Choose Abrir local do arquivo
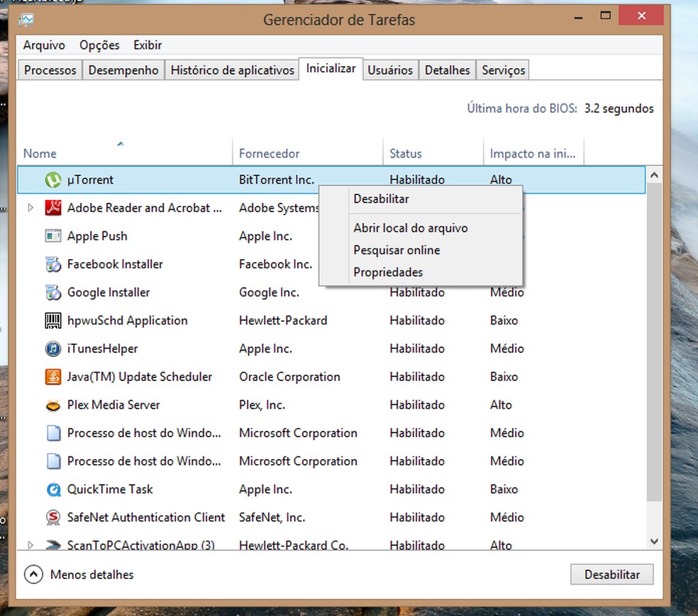 [x=421, y=228]
